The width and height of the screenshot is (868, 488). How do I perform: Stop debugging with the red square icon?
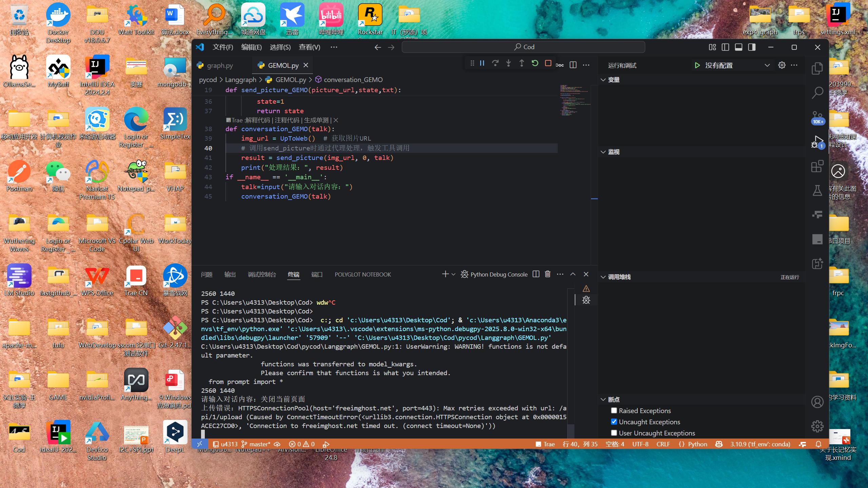coord(548,63)
